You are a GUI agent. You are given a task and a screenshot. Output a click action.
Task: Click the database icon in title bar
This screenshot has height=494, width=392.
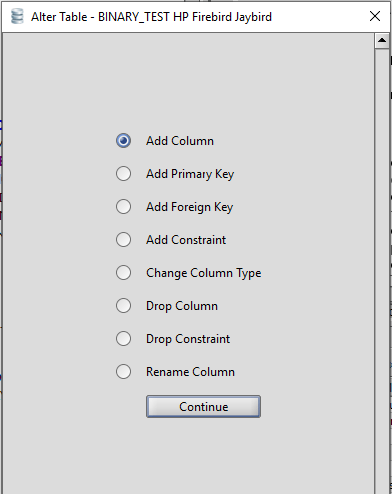coord(17,16)
